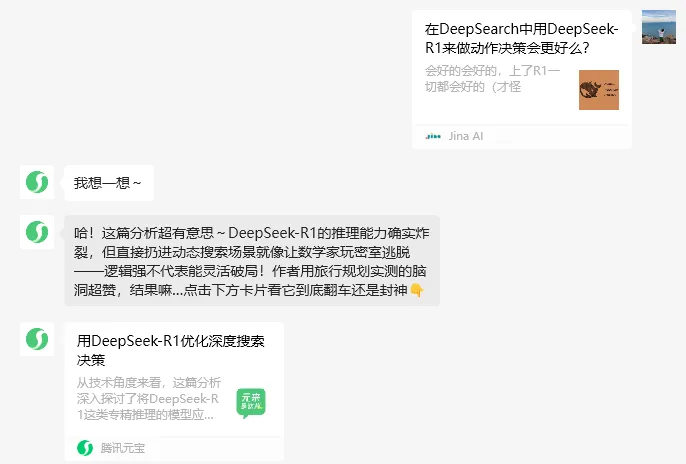Click the gray description text in the Jina card

492,79
